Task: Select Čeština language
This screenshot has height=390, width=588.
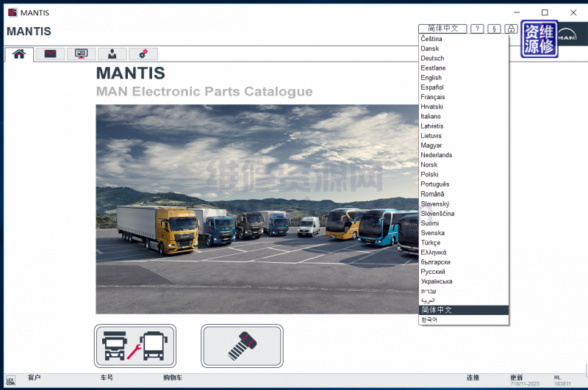Action: click(x=464, y=39)
